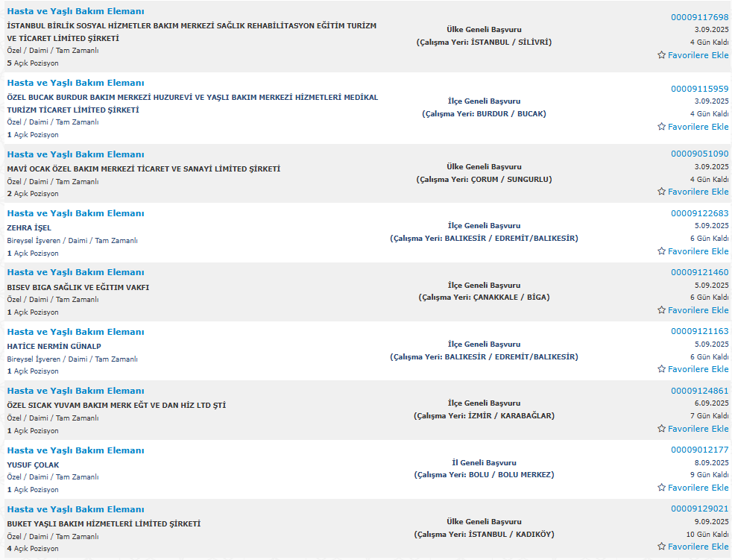
Task: Click the star for Hatice Nermin Günalp listing
Action: (661, 369)
